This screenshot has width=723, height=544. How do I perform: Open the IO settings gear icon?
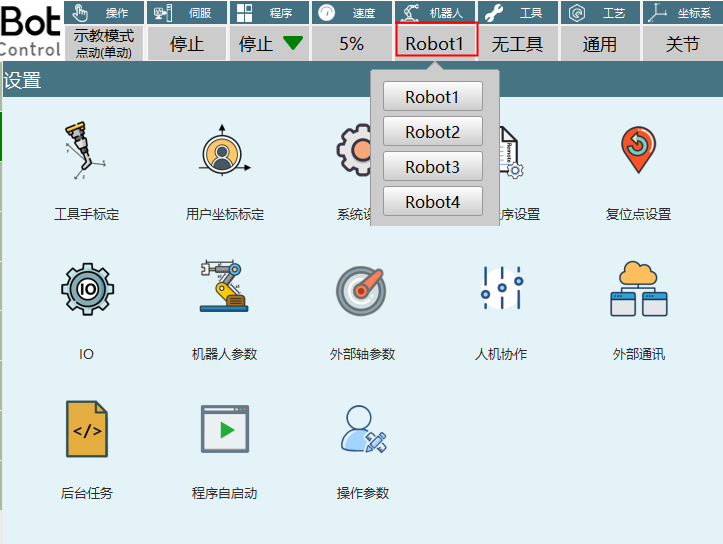click(86, 291)
